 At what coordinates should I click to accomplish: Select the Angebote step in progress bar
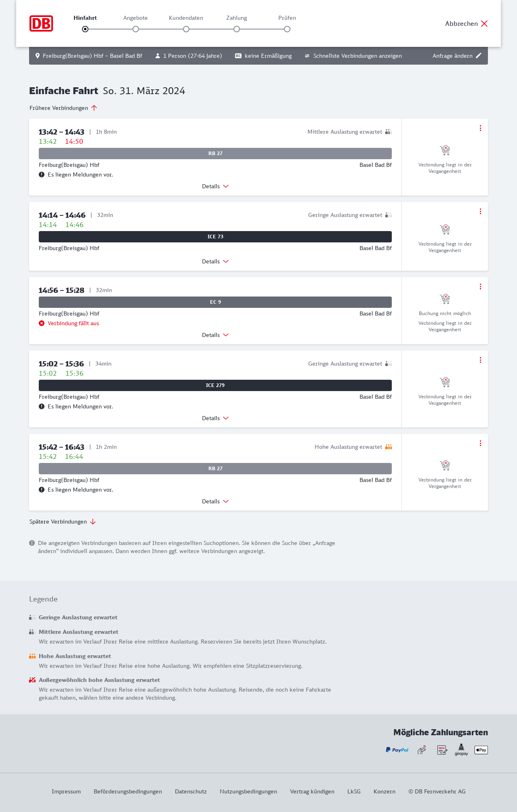(136, 29)
